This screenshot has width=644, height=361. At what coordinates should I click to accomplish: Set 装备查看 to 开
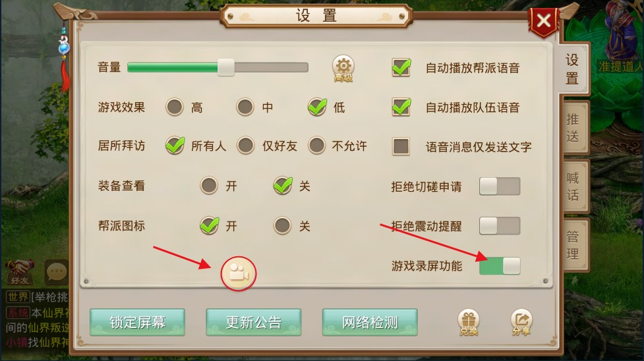[x=209, y=186]
